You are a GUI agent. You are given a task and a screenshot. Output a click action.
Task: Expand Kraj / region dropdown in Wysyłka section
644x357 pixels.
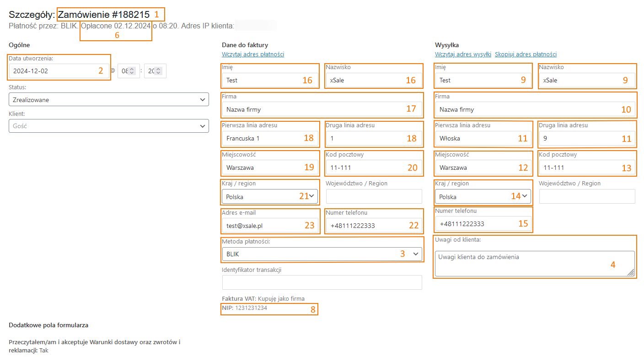click(x=483, y=197)
